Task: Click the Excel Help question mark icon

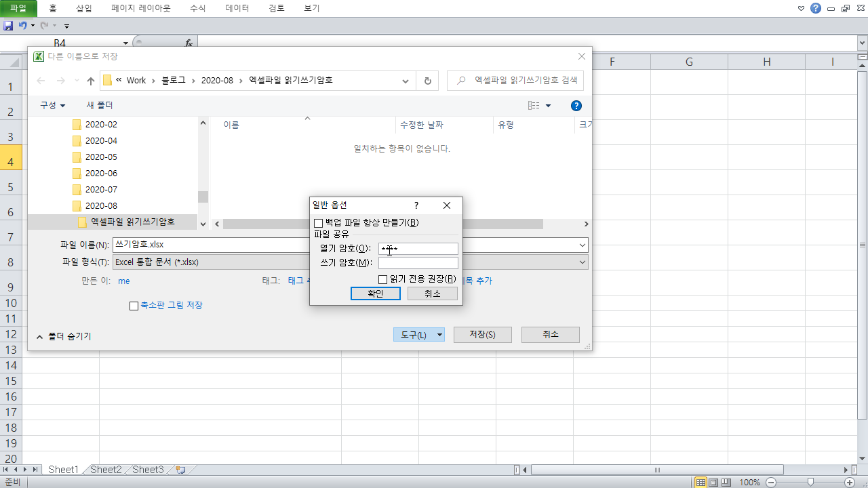Action: (x=816, y=8)
